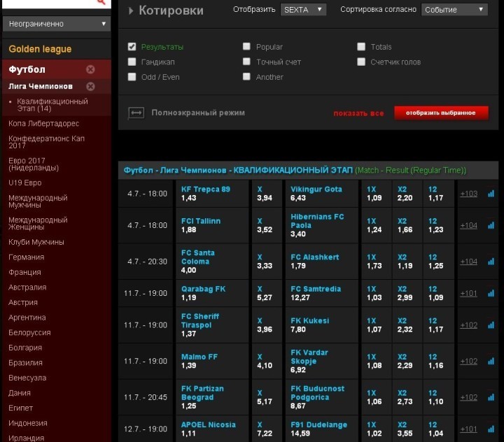504x442 pixels.
Task: Click Полноэкранный режим label
Action: (x=198, y=113)
